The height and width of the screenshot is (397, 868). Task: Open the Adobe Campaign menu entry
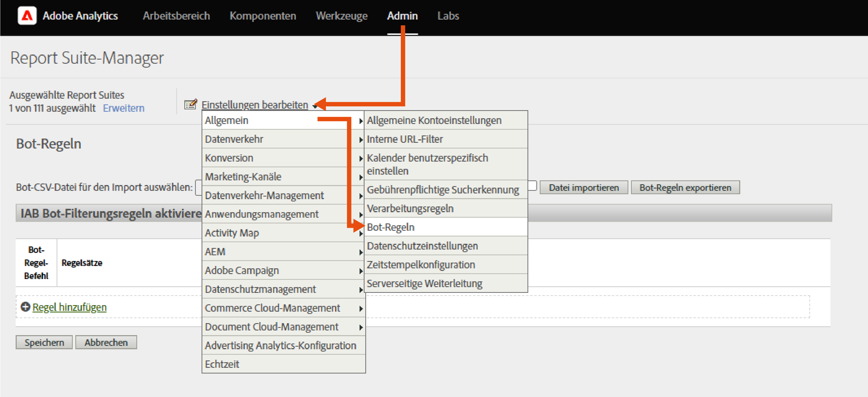[283, 270]
